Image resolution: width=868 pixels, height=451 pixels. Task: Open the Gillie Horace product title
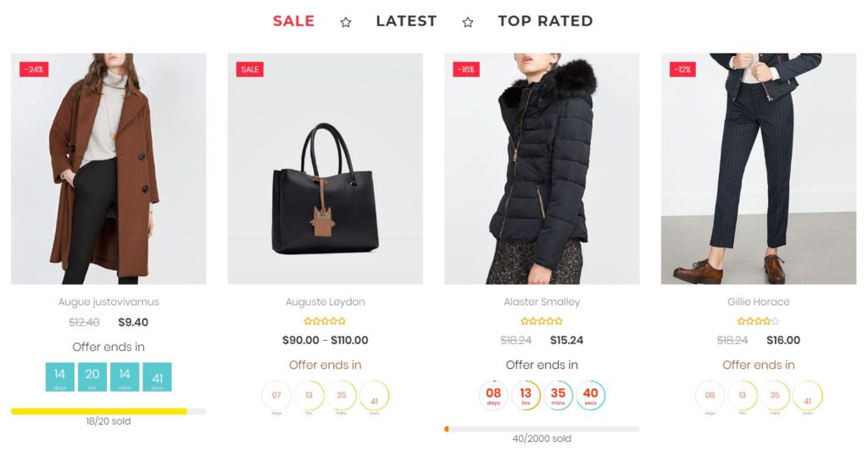(x=759, y=302)
